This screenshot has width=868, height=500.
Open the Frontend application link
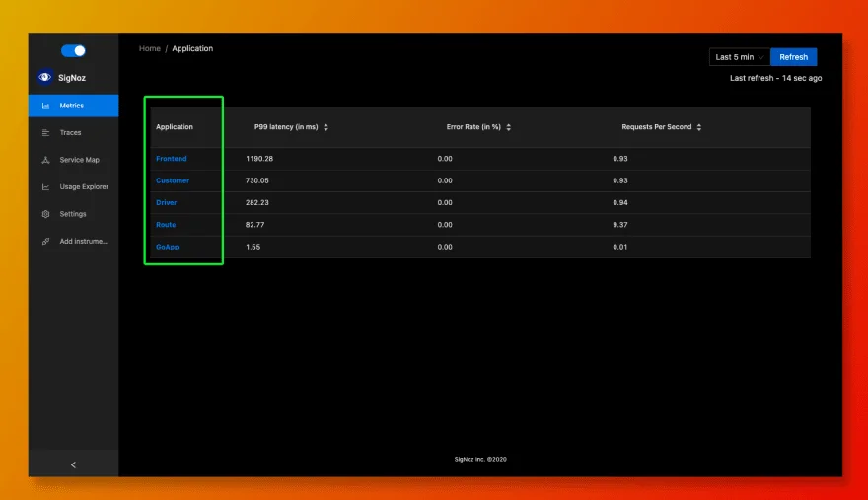click(x=171, y=159)
